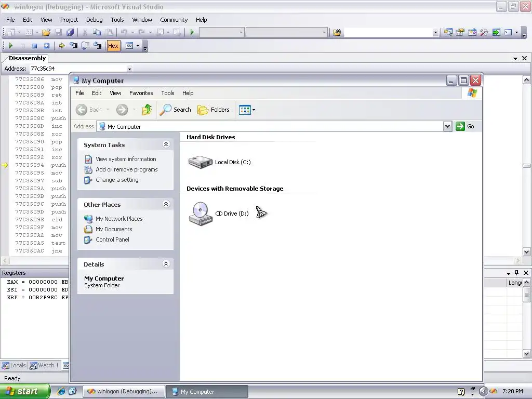Click Restart debugging icon on debug toolbar
Viewport: 532px width, 399px height.
tap(46, 46)
